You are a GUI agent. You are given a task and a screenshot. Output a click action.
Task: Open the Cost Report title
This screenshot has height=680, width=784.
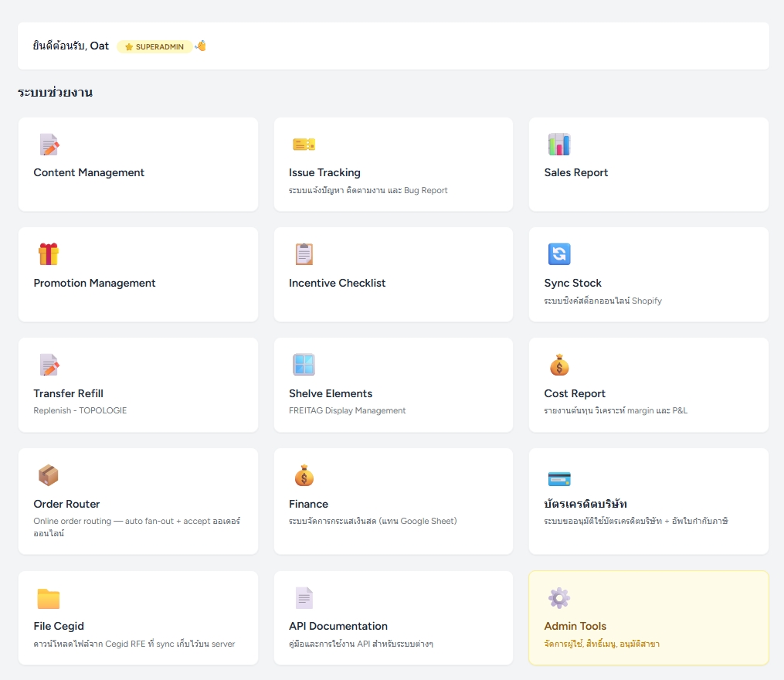575,394
